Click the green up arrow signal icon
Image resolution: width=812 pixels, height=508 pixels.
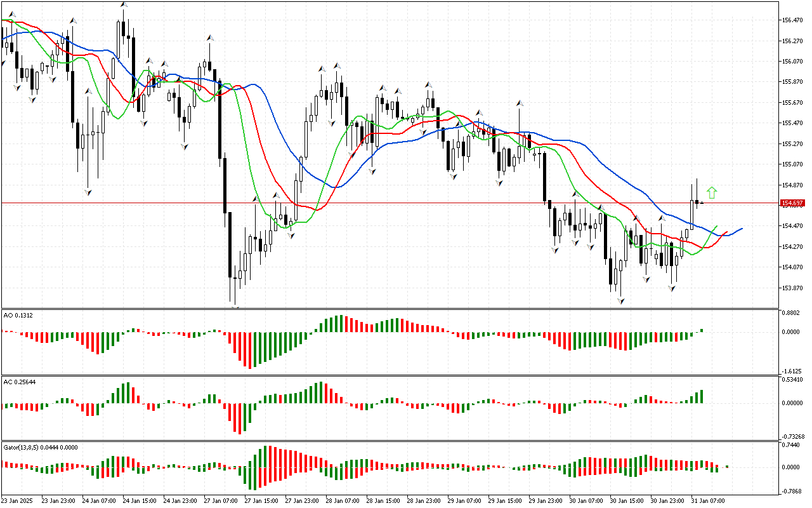click(712, 192)
